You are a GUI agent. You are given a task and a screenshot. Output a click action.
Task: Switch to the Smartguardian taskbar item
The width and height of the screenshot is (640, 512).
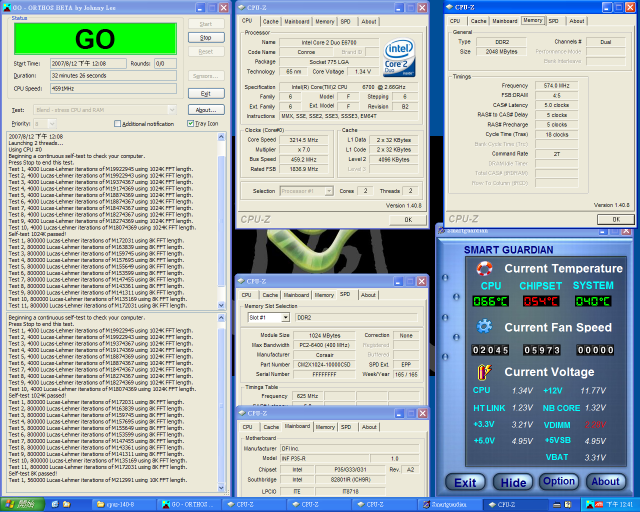pos(450,505)
